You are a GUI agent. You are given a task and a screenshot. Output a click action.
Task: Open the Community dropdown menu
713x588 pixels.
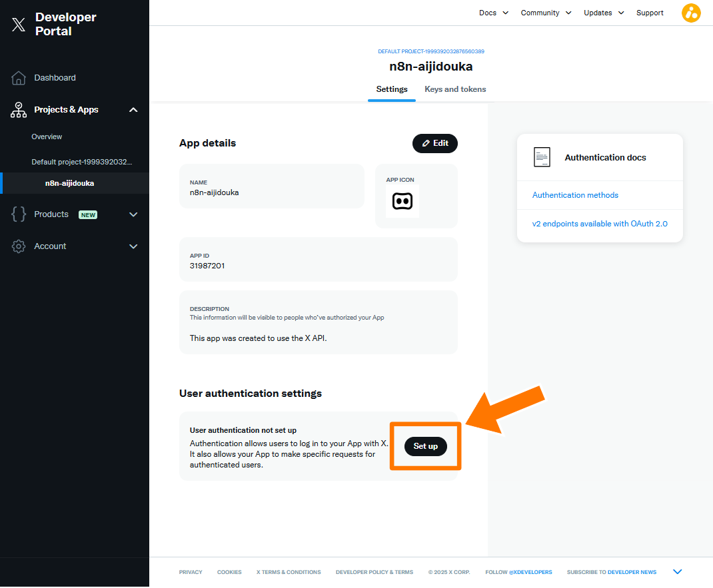pos(546,13)
